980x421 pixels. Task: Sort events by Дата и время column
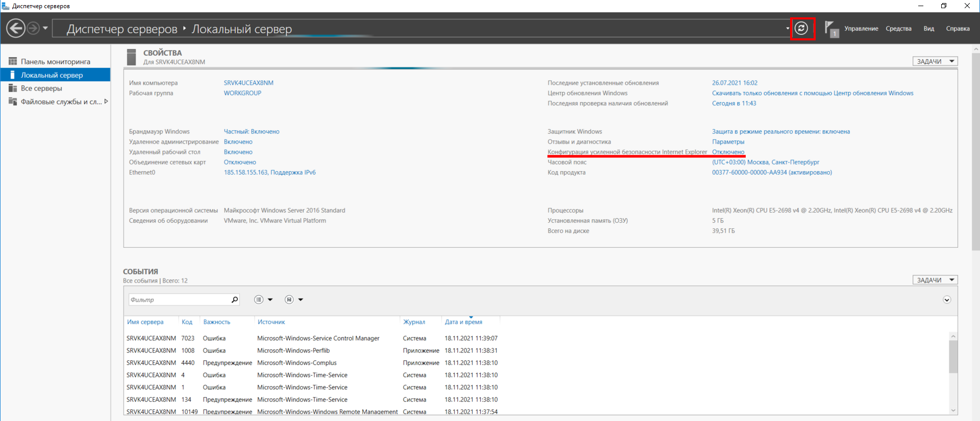463,322
